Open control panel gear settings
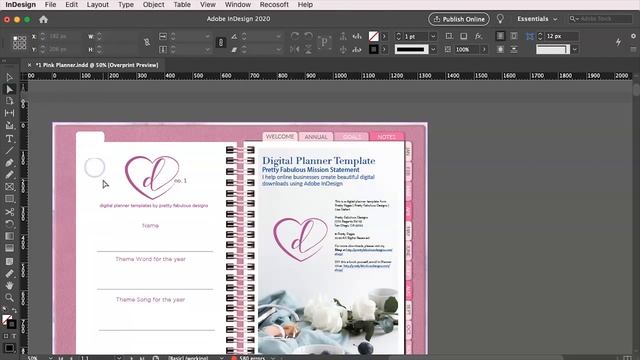The width and height of the screenshot is (640, 360). (x=633, y=36)
